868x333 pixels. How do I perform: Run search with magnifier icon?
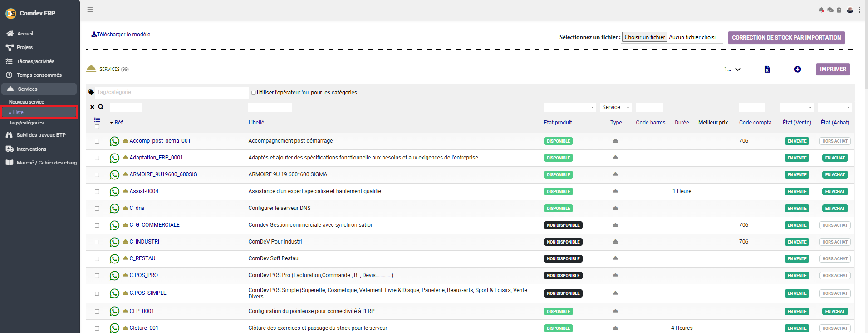click(x=101, y=107)
